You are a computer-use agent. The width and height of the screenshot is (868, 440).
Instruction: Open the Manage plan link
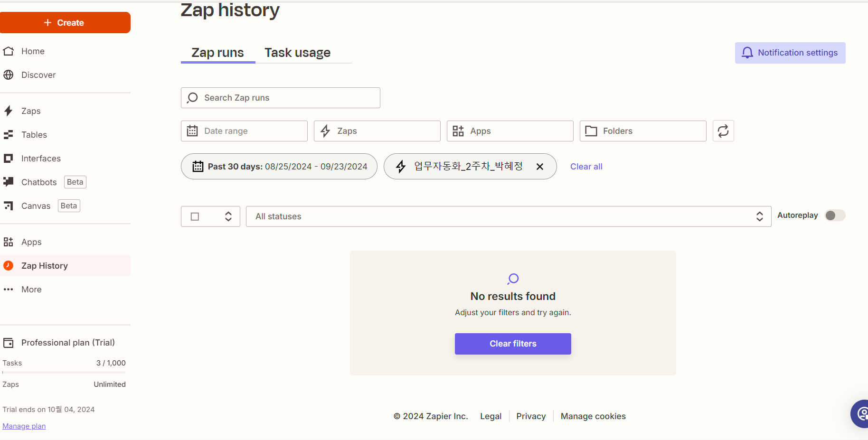(24, 426)
